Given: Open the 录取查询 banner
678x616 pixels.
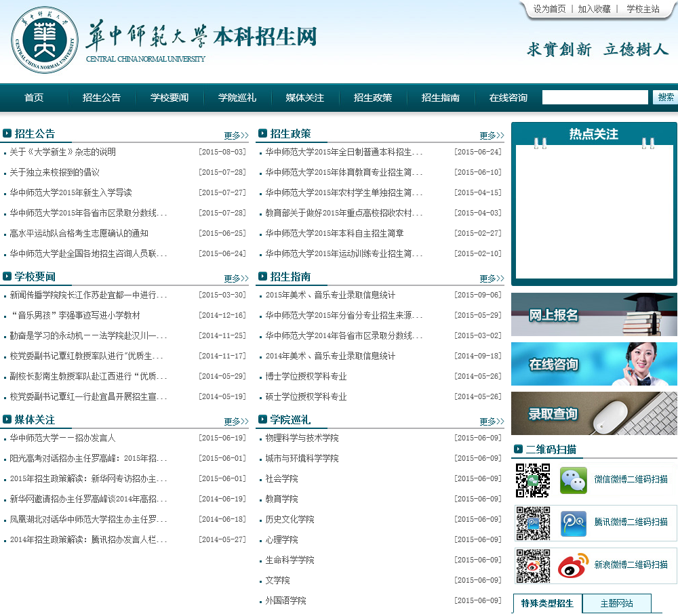Looking at the screenshot, I should pos(594,413).
